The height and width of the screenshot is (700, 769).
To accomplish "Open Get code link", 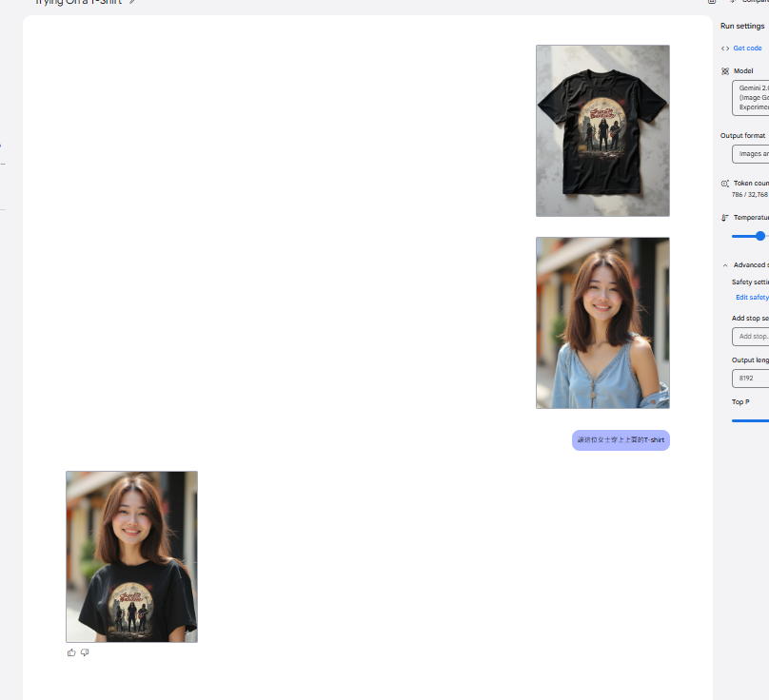I will tap(747, 49).
